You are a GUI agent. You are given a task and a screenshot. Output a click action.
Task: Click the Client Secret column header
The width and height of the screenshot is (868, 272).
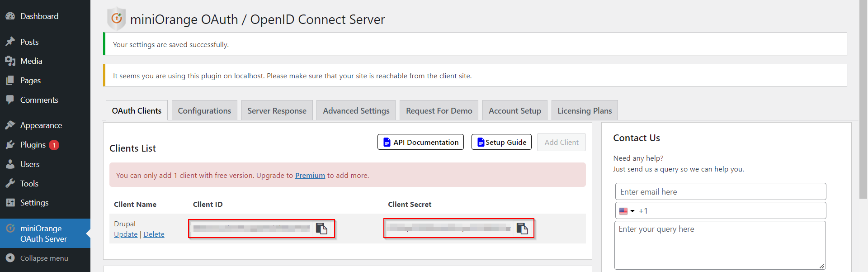(410, 204)
